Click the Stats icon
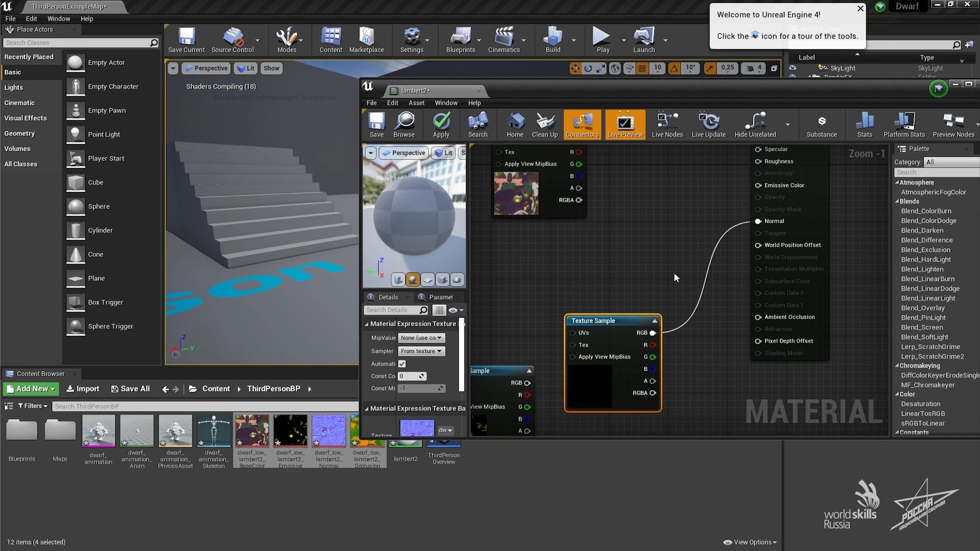Screen dimensions: 980x551 [864, 125]
